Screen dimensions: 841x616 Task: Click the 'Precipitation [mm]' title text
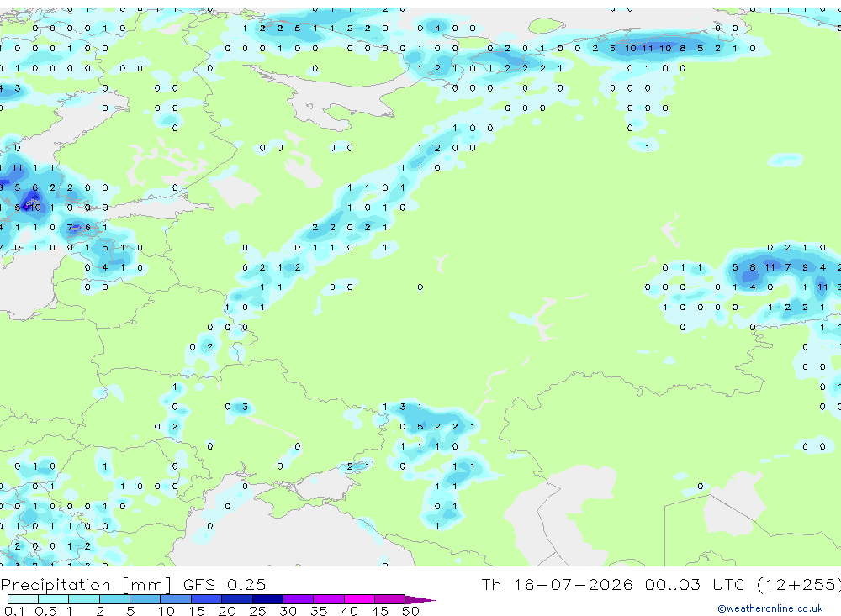[86, 584]
